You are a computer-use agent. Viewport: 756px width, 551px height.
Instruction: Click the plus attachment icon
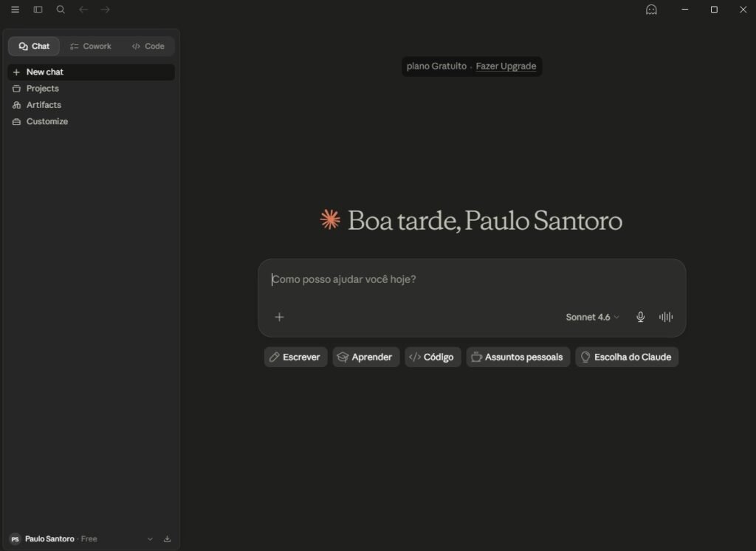point(279,317)
